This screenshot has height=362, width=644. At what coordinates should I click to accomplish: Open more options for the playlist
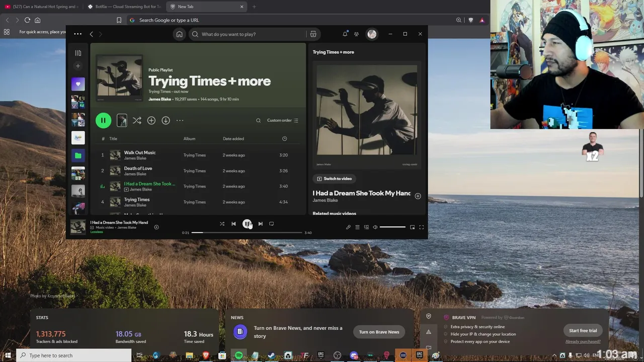pyautogui.click(x=180, y=120)
